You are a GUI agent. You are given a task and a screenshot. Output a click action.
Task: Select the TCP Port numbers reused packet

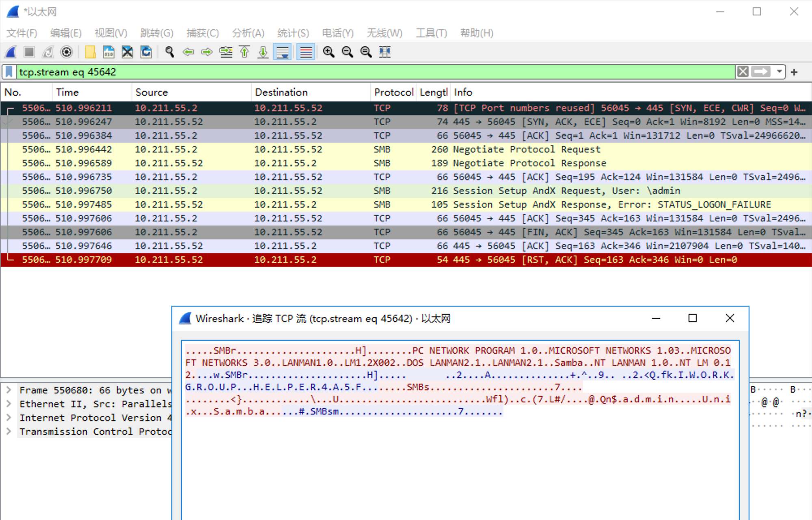406,108
